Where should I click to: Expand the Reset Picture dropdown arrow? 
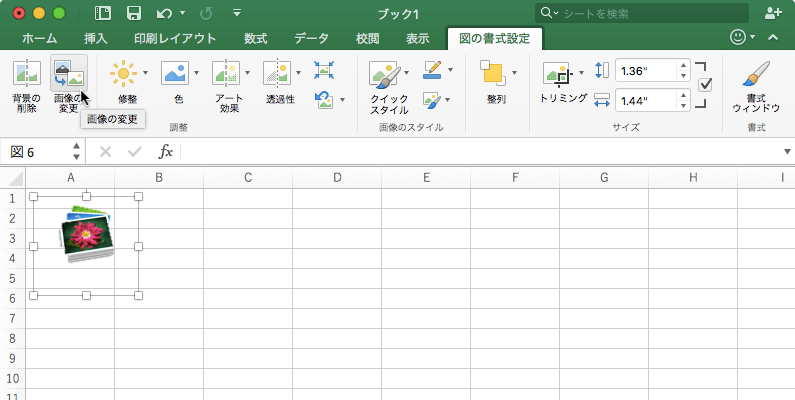point(342,100)
